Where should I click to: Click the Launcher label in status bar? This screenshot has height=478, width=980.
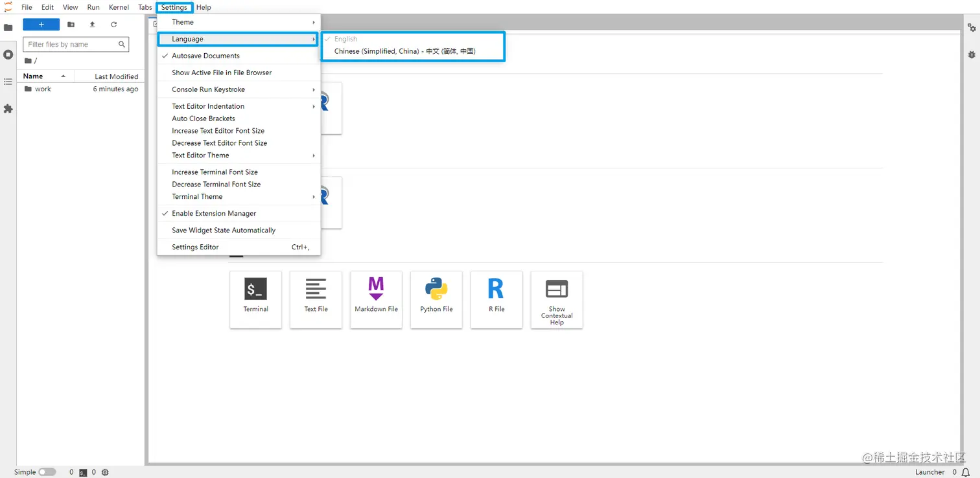pos(930,472)
